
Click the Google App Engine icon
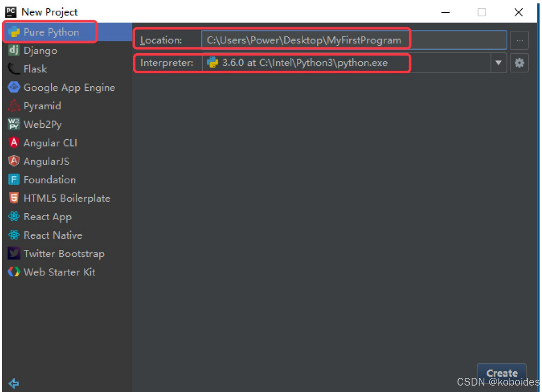click(x=14, y=87)
